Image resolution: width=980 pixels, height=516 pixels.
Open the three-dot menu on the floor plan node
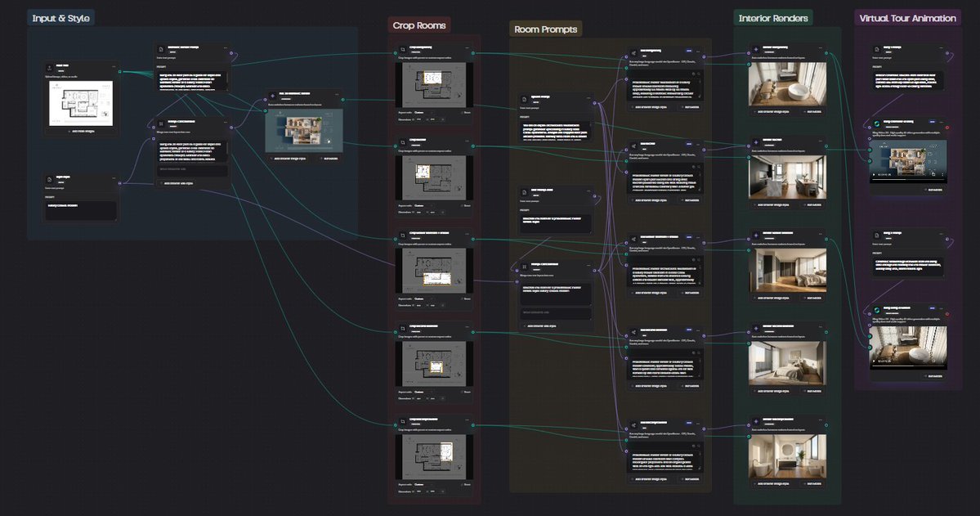coord(114,67)
